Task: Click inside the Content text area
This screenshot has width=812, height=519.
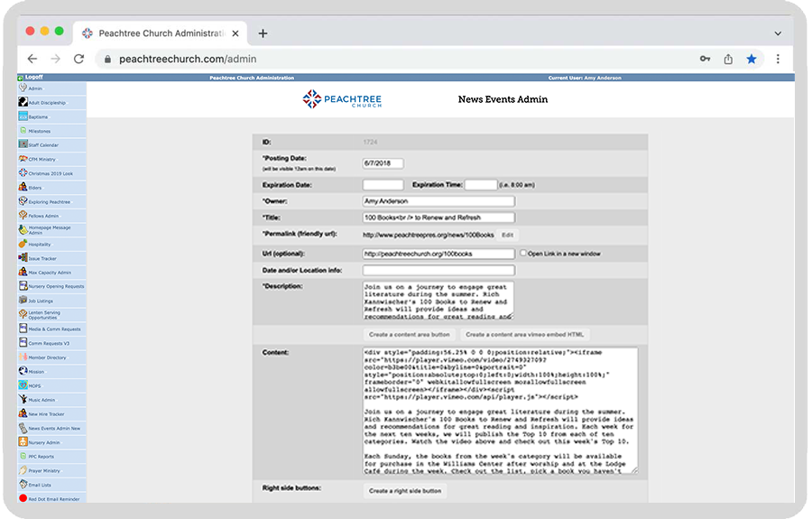Action: 500,410
